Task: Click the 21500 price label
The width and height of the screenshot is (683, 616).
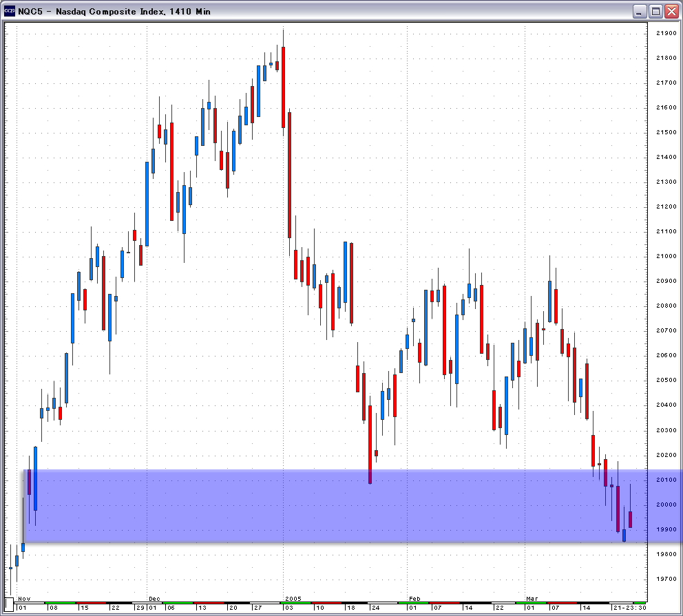Action: [666, 132]
